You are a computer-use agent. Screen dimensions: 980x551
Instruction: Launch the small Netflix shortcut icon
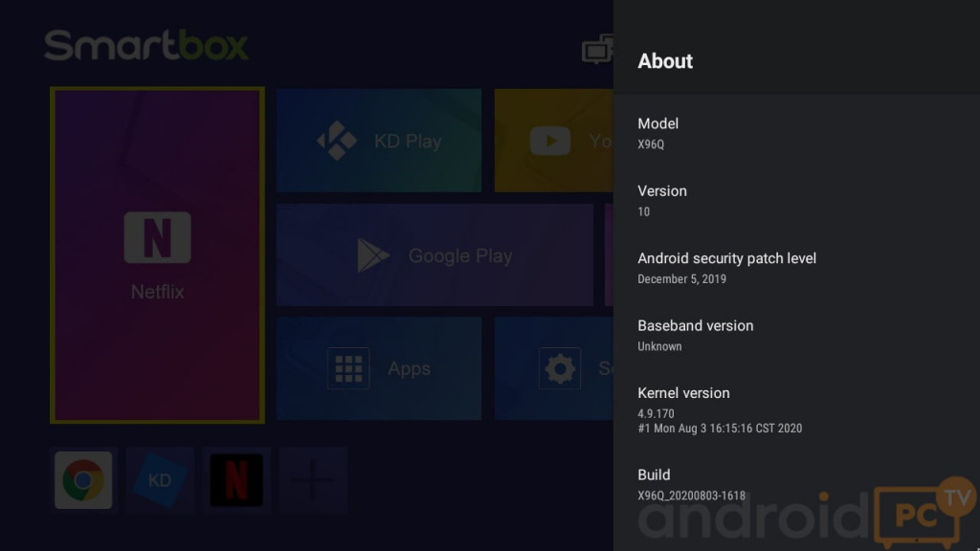click(x=236, y=479)
